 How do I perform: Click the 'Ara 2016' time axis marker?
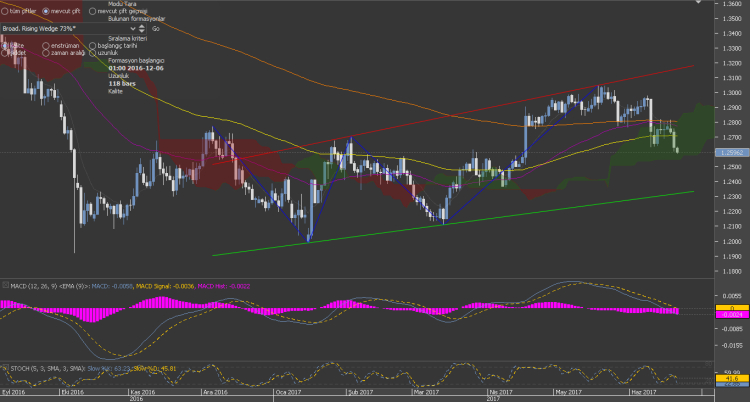point(214,391)
